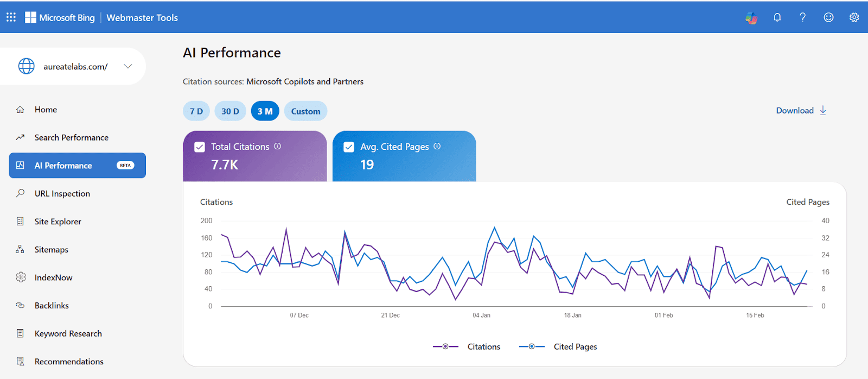The width and height of the screenshot is (868, 379).
Task: Toggle Citations series in chart legend
Action: pos(467,346)
